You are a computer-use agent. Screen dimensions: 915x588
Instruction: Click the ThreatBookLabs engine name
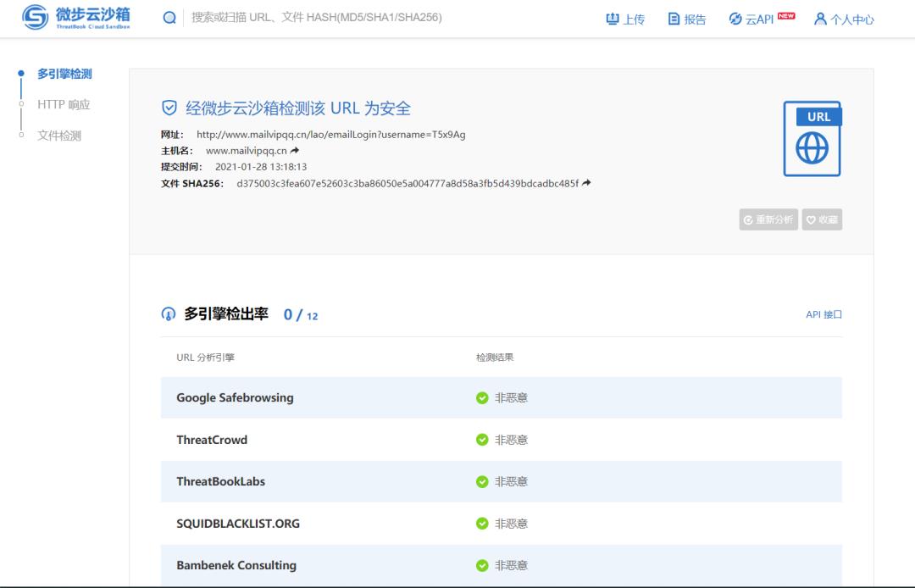[220, 482]
